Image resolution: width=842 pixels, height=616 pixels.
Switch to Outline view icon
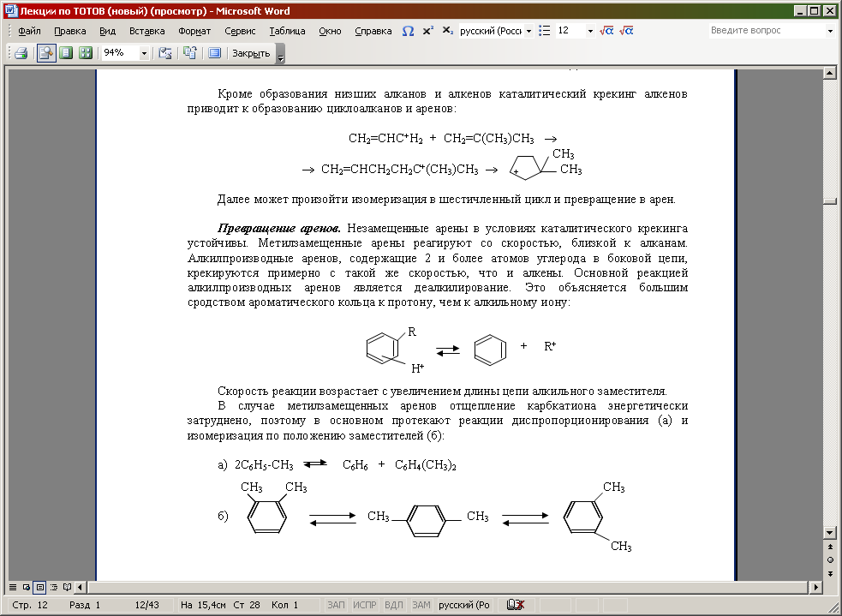pyautogui.click(x=54, y=588)
